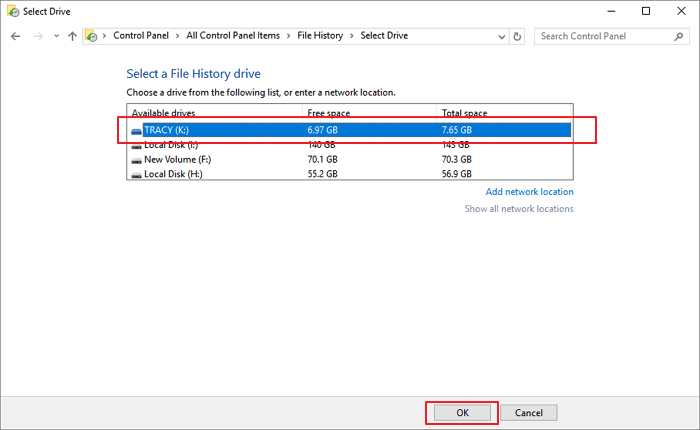Open the recent locations dropdown arrow

[56, 36]
